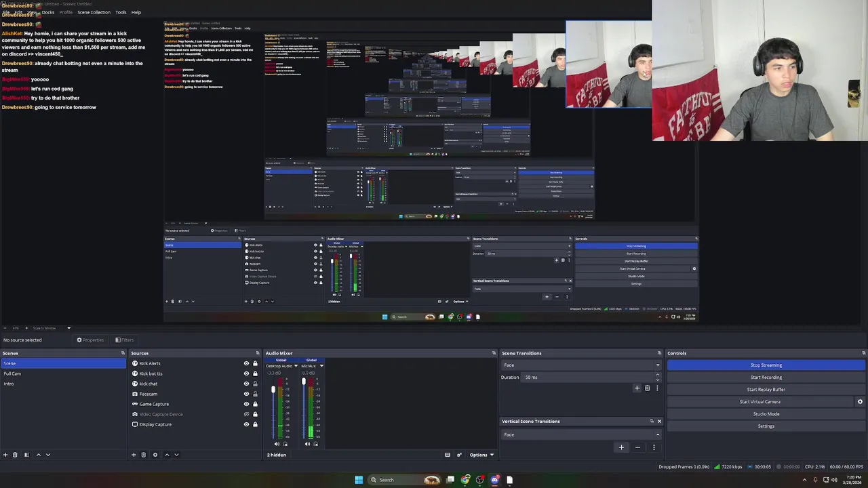Hide the Facecam source
The width and height of the screenshot is (868, 488).
(x=246, y=394)
